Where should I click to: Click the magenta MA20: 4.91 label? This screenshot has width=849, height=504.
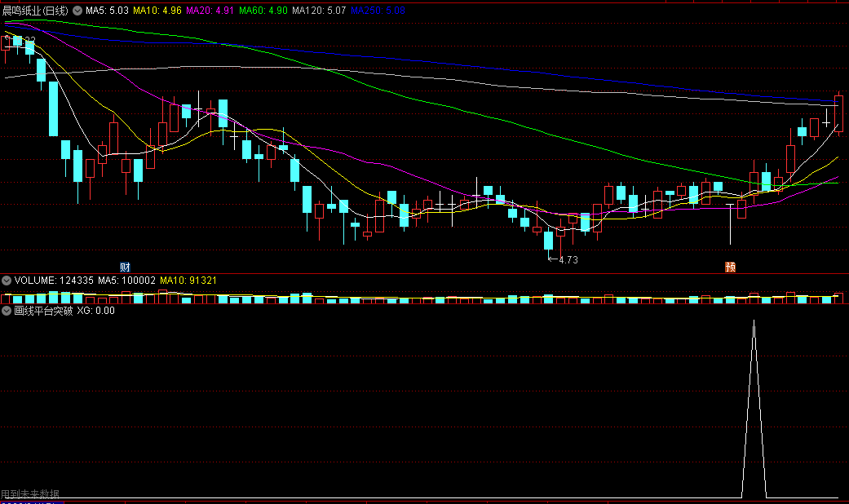(x=210, y=11)
